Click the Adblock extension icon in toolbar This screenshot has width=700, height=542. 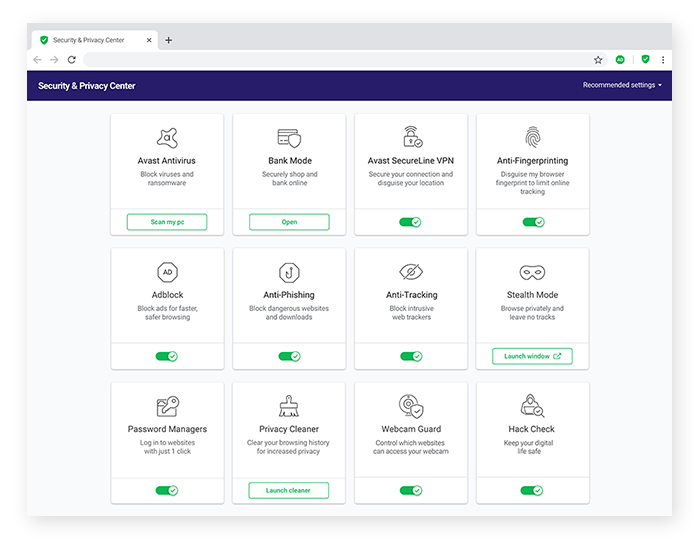621,60
